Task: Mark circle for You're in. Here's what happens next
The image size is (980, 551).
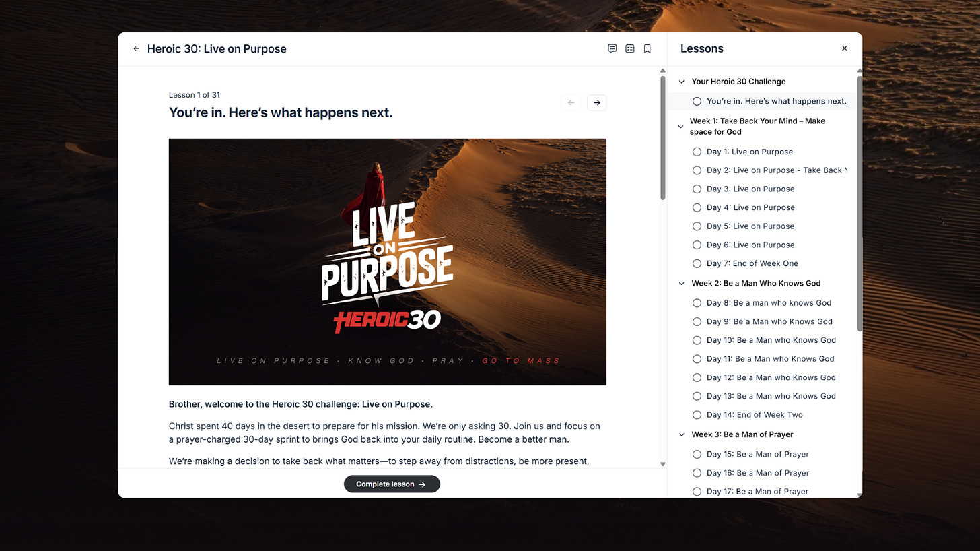Action: (697, 101)
